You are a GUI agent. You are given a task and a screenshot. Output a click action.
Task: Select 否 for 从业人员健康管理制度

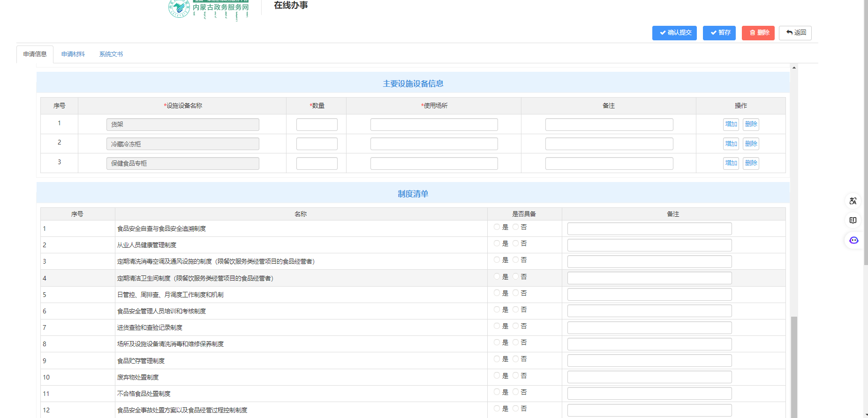click(x=515, y=243)
